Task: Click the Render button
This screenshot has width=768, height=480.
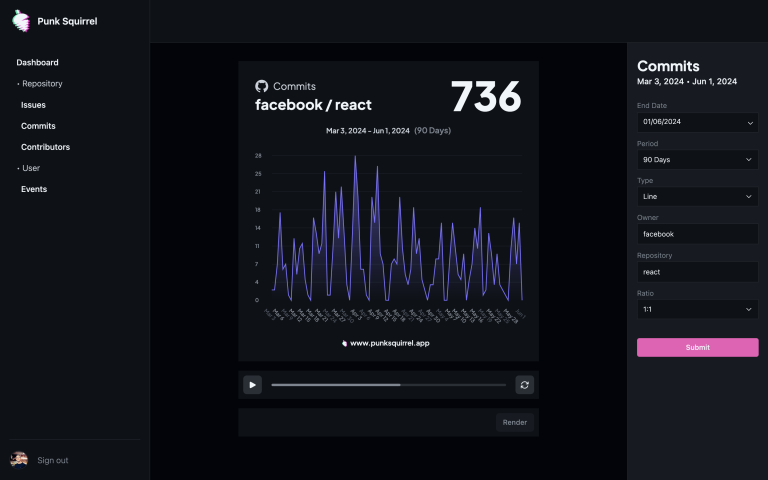Action: [x=515, y=422]
